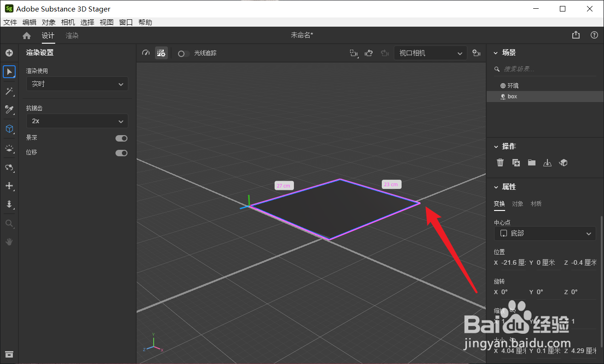Select the move tool
This screenshot has height=364, width=604.
pos(9,186)
